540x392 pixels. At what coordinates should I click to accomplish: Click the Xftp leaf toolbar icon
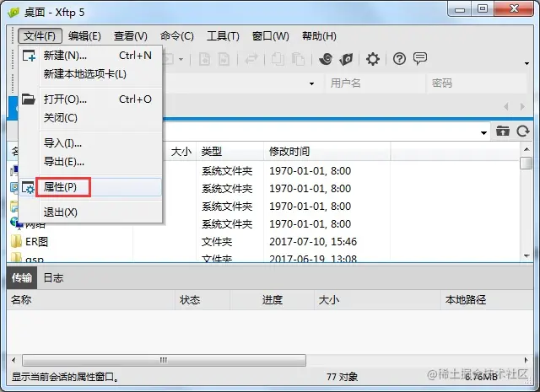[346, 59]
